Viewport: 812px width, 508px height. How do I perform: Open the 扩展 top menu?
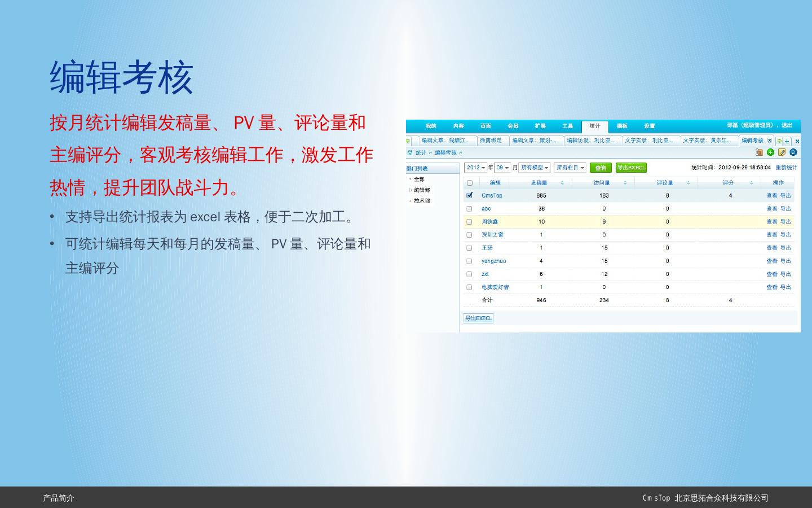click(540, 126)
